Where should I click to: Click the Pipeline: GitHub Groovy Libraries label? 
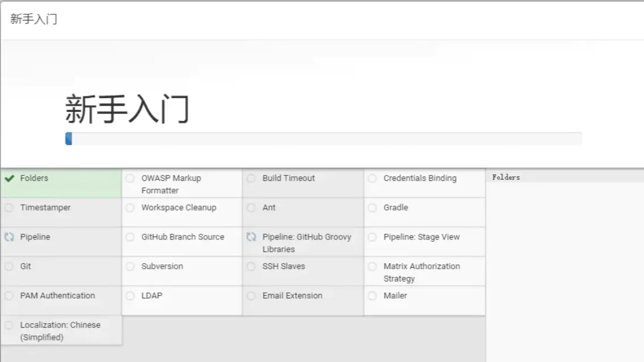click(x=307, y=243)
